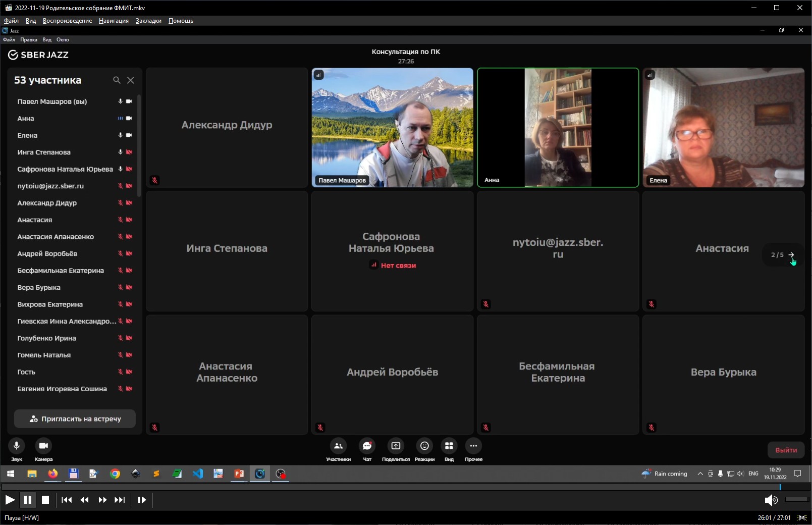Change layout with Вид grid icon

449,446
